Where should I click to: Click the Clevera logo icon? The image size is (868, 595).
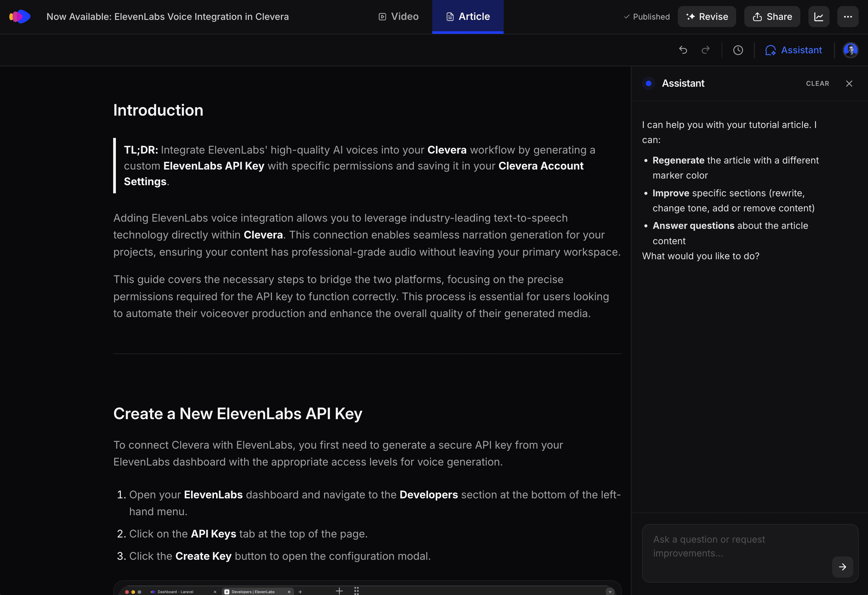coord(20,17)
